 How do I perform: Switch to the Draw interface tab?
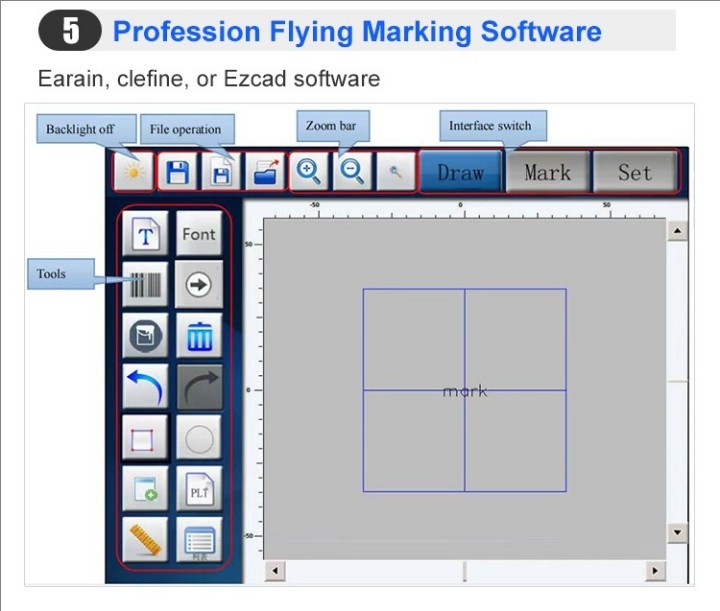tap(461, 172)
